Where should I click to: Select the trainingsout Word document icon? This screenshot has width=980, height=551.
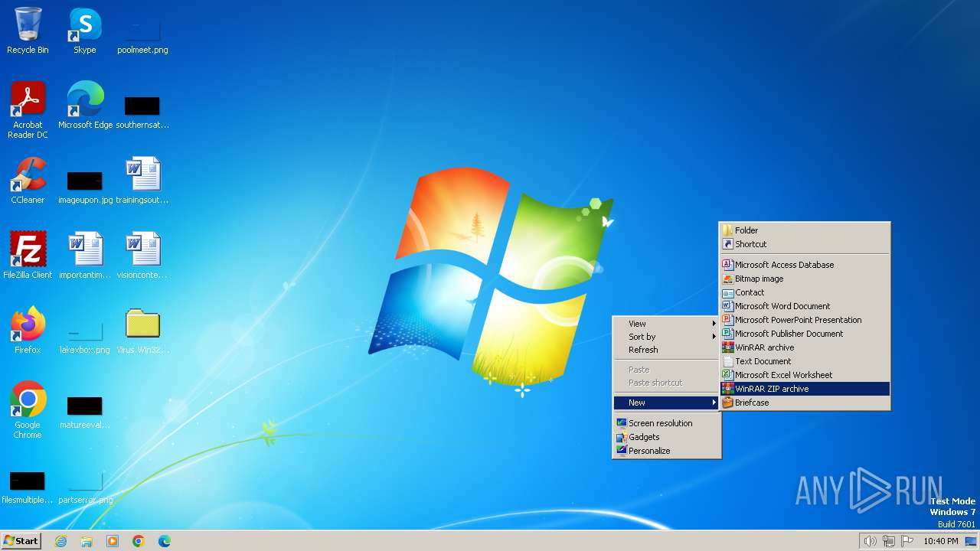pos(142,180)
